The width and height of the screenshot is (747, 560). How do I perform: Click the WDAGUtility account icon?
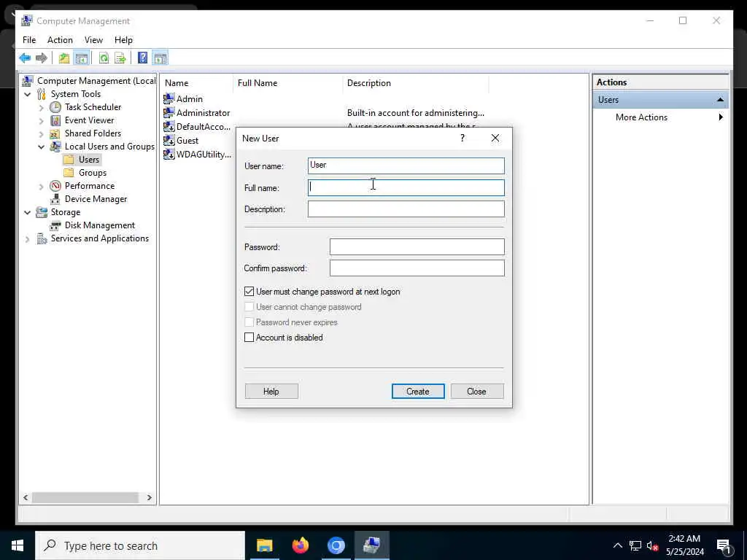click(169, 154)
